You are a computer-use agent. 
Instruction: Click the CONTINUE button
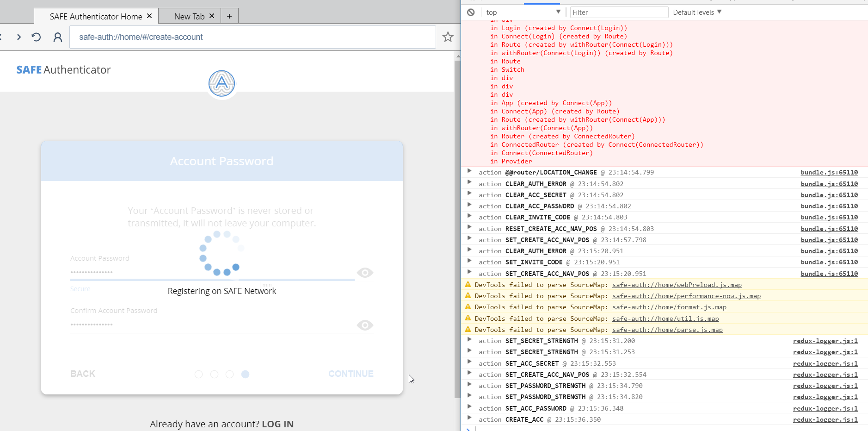pos(351,374)
